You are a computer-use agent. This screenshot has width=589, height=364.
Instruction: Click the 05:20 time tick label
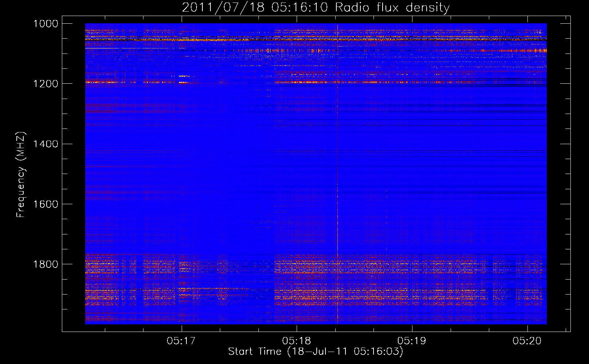(527, 341)
